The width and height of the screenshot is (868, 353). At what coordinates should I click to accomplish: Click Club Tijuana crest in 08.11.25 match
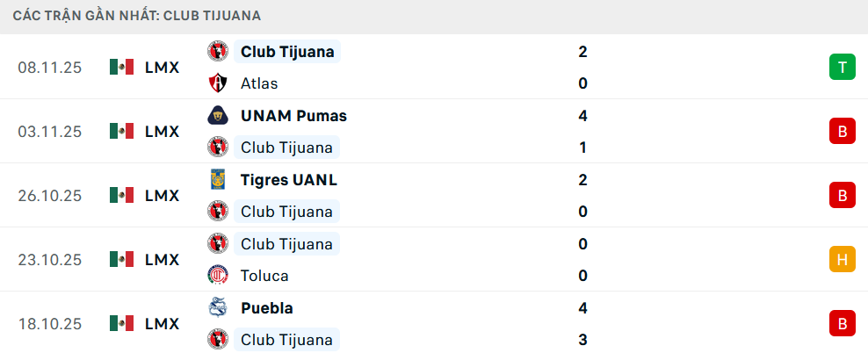point(217,52)
